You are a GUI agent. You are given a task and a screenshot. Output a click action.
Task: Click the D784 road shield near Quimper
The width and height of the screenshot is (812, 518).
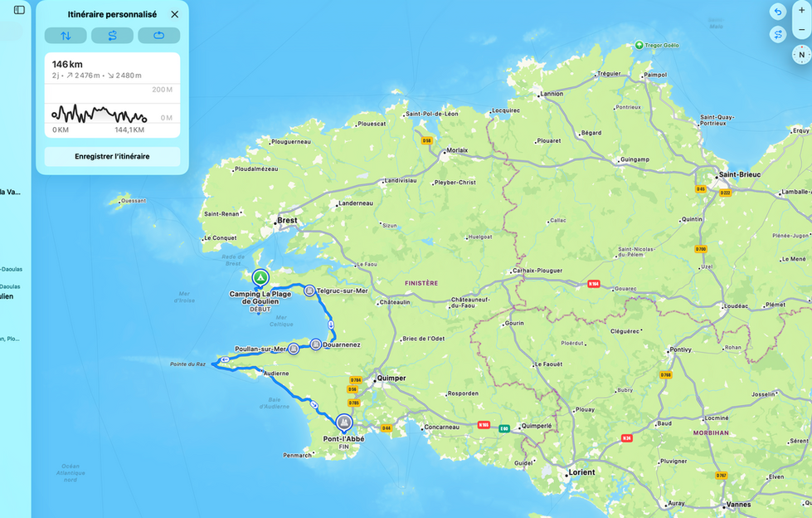click(x=356, y=380)
